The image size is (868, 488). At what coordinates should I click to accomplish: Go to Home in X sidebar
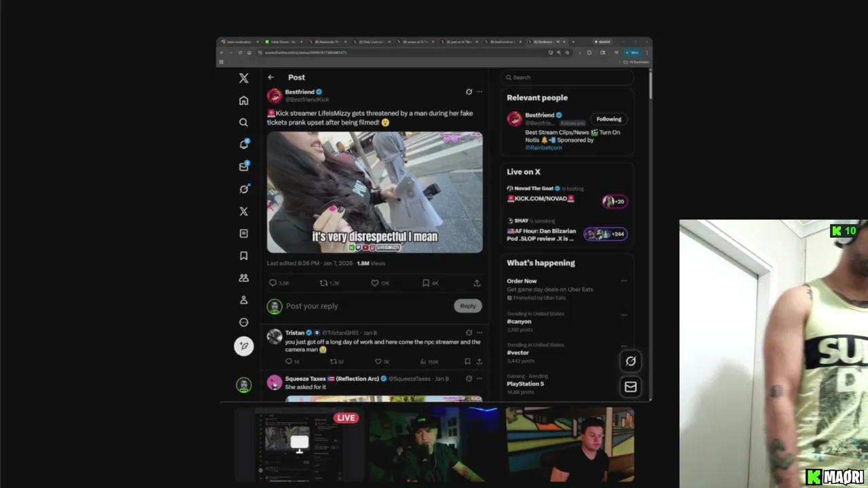coord(243,100)
